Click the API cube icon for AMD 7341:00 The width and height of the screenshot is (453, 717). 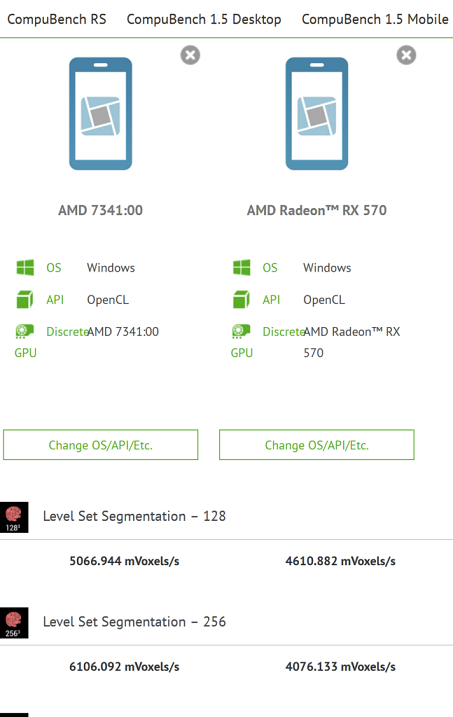(25, 300)
